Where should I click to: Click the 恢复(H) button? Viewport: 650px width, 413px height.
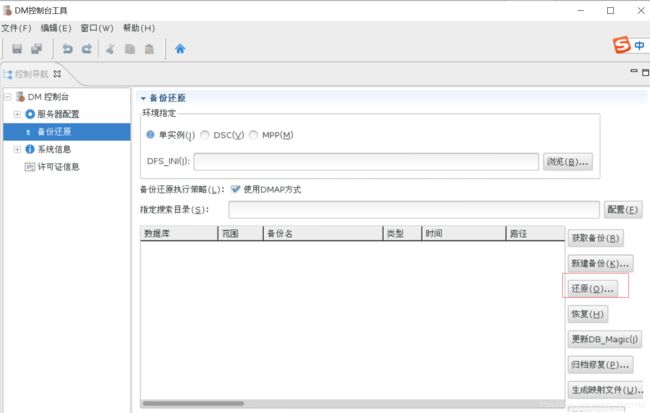(587, 314)
